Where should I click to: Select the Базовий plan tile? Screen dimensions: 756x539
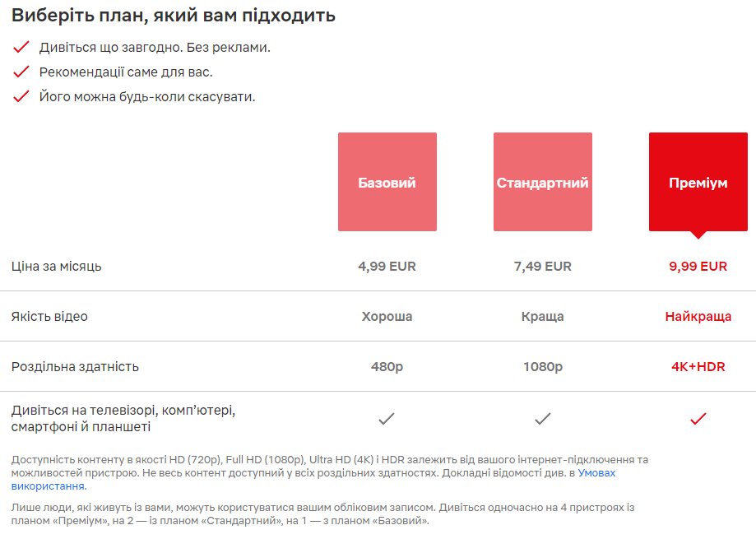(387, 182)
